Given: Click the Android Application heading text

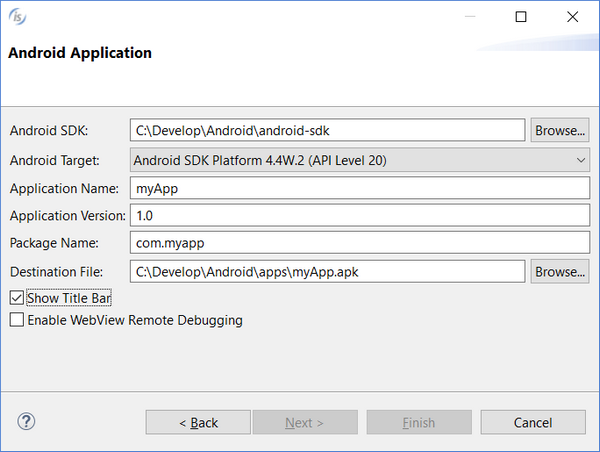Looking at the screenshot, I should point(80,53).
